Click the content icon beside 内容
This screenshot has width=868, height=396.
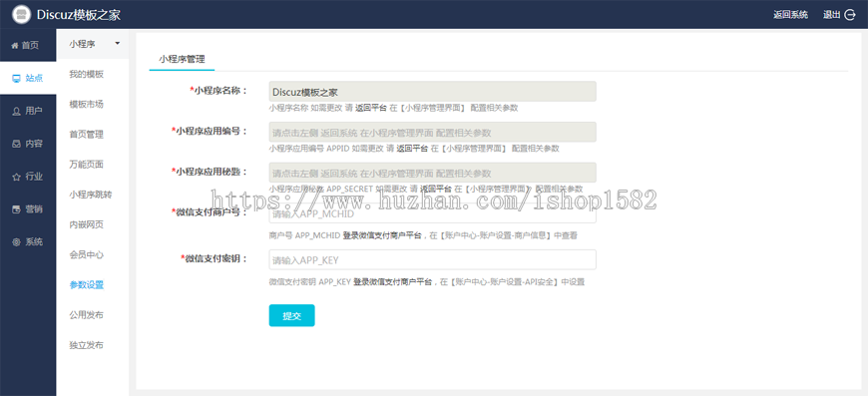pos(16,144)
